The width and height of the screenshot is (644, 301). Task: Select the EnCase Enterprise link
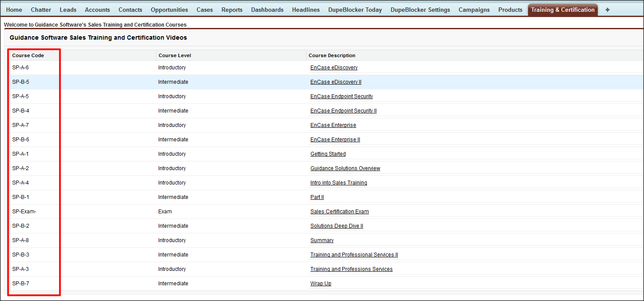(333, 125)
